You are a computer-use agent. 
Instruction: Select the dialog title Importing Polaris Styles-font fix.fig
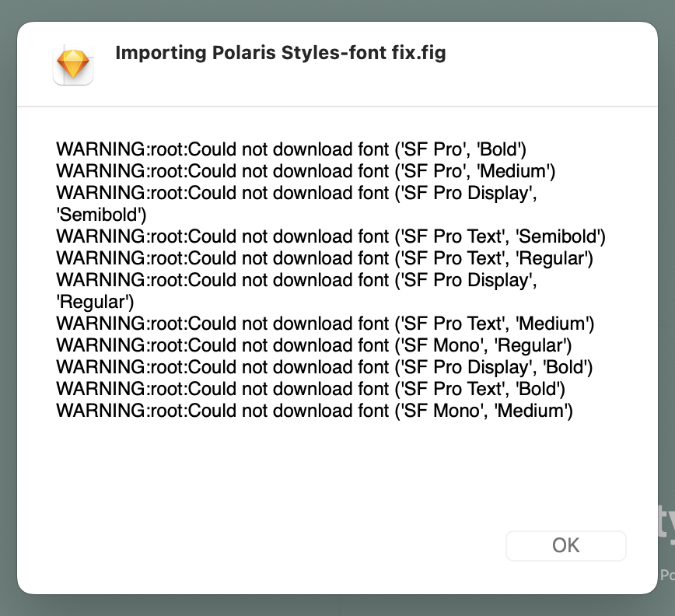[280, 53]
